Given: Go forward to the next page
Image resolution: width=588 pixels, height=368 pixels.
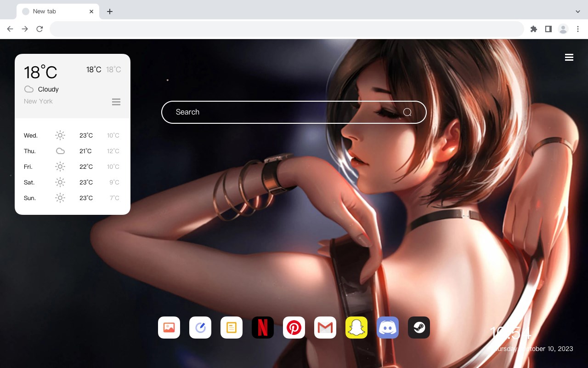Looking at the screenshot, I should (x=25, y=29).
